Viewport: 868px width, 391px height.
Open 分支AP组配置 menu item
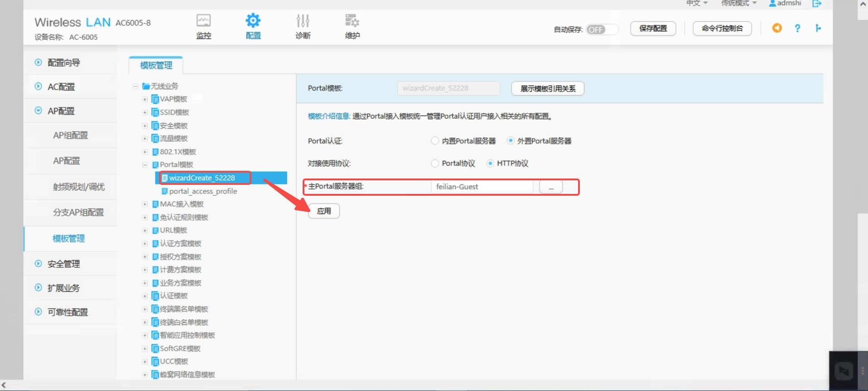click(x=78, y=212)
